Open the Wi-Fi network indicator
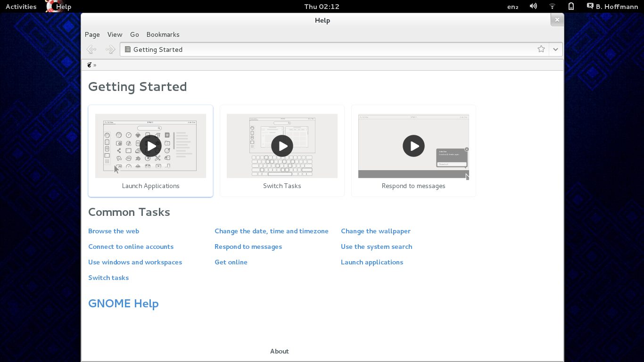 (x=552, y=7)
